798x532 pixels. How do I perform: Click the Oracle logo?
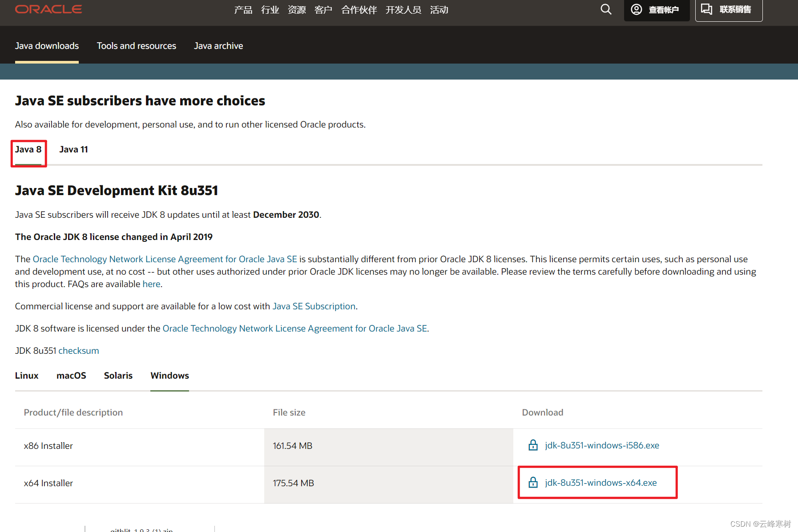[48, 9]
